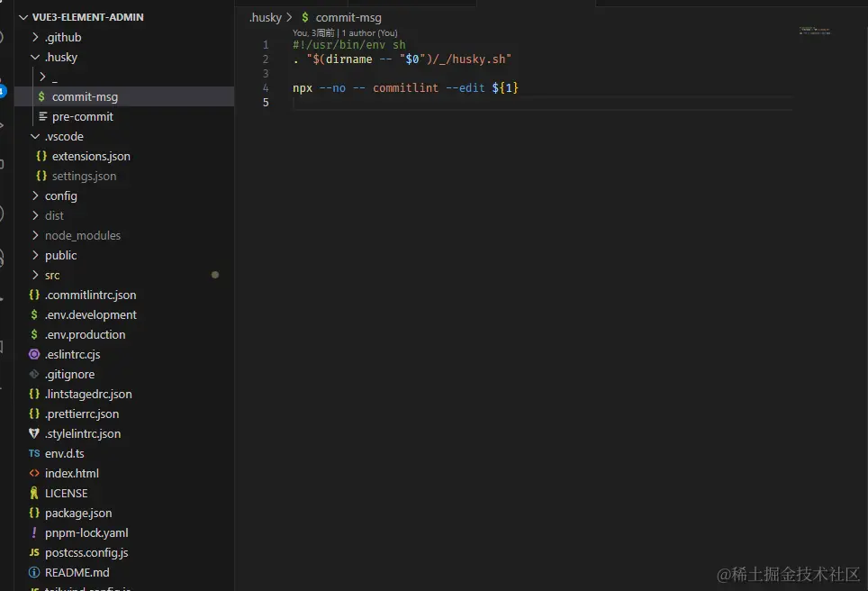
Task: Click the stylelint icon beside .stylelintrc.json
Action: 34,433
